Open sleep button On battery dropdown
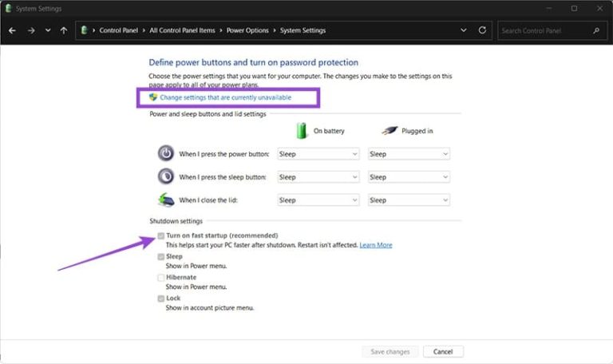This screenshot has height=364, width=613. (318, 177)
